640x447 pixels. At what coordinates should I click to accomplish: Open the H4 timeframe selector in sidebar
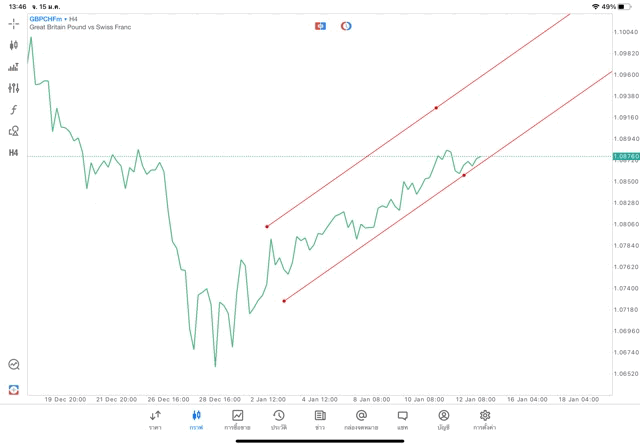point(14,153)
